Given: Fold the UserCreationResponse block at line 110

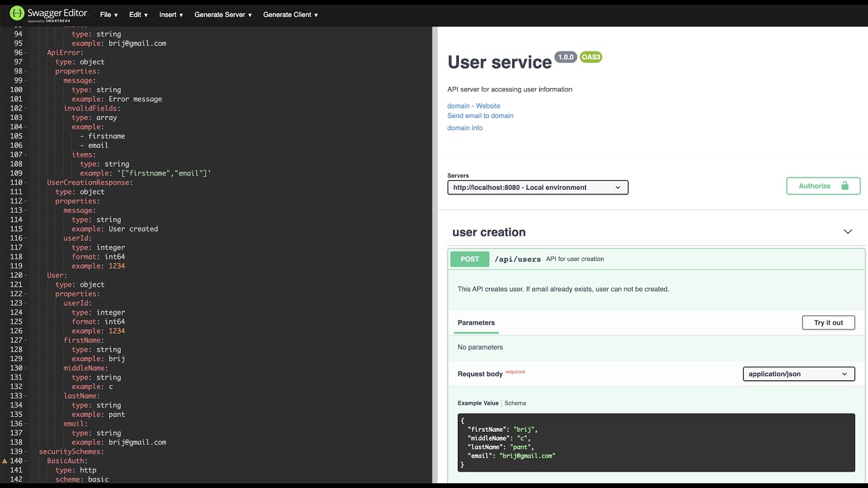Looking at the screenshot, I should (25, 183).
